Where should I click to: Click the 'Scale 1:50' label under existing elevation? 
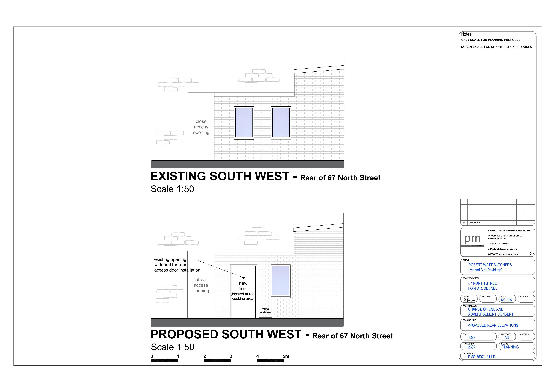point(172,189)
